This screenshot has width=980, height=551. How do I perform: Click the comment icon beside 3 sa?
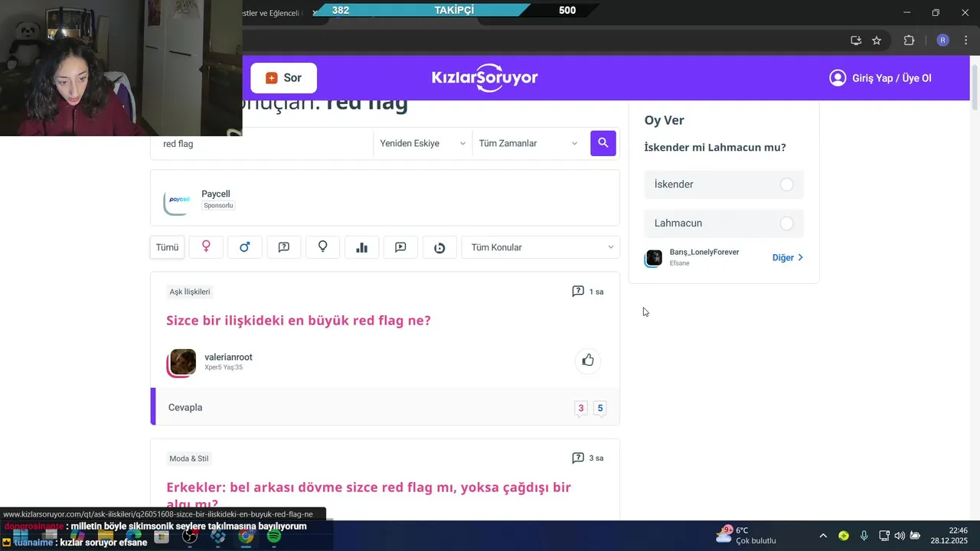tap(578, 458)
